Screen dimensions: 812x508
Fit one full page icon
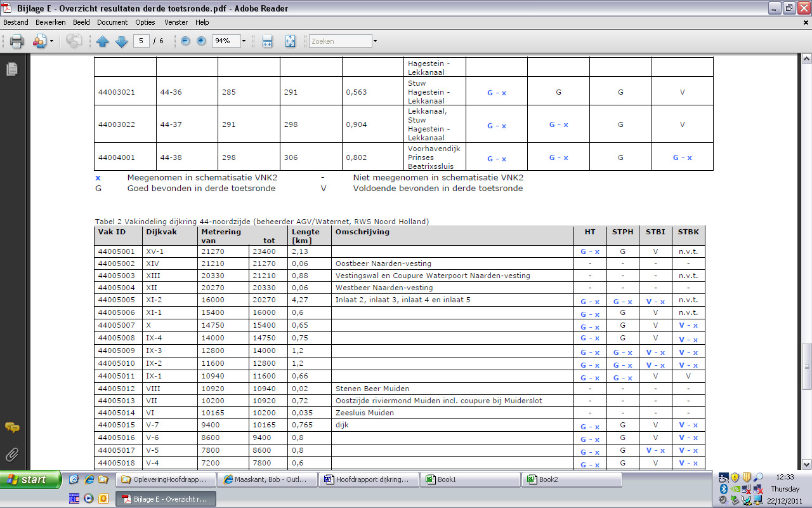click(x=291, y=41)
